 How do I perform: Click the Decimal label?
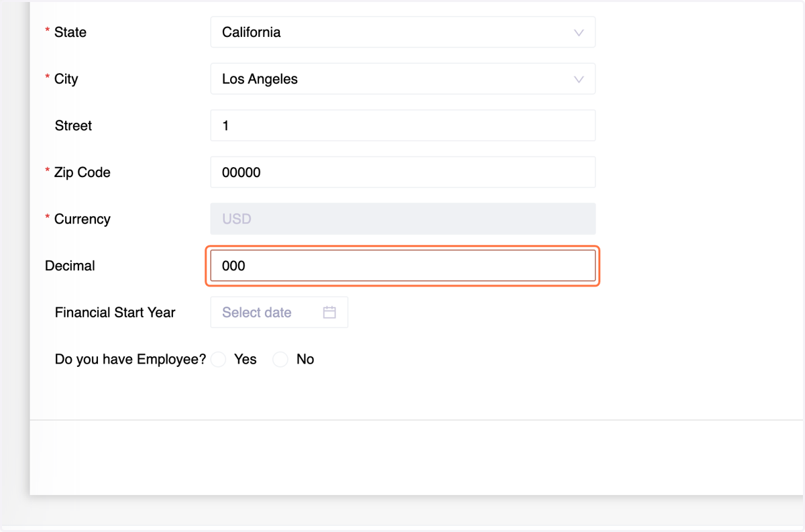[70, 266]
